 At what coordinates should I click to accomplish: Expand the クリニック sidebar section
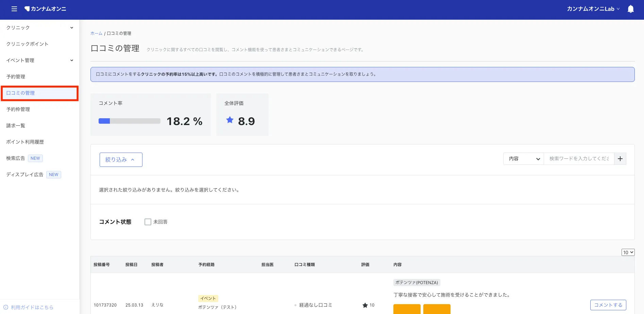pos(40,28)
